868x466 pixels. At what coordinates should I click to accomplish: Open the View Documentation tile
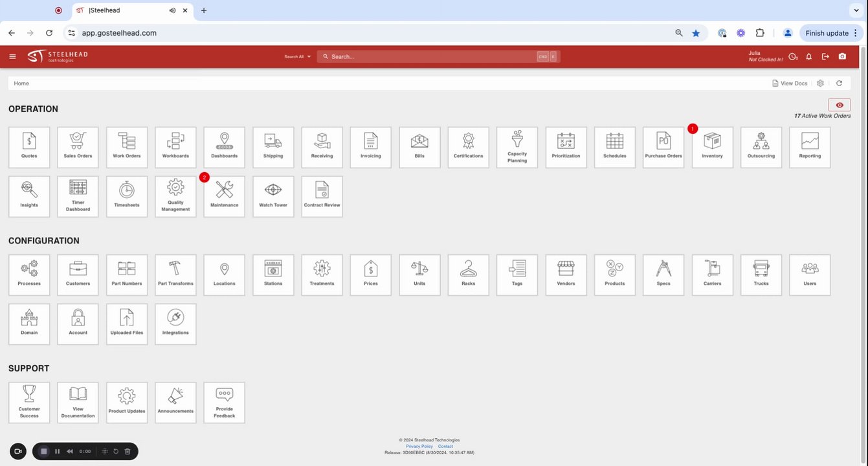tap(78, 403)
